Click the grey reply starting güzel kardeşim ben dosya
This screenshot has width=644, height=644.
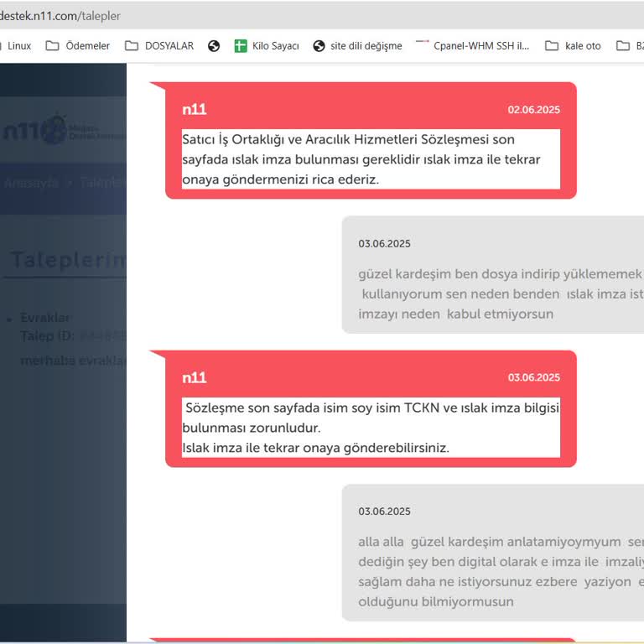(x=493, y=274)
